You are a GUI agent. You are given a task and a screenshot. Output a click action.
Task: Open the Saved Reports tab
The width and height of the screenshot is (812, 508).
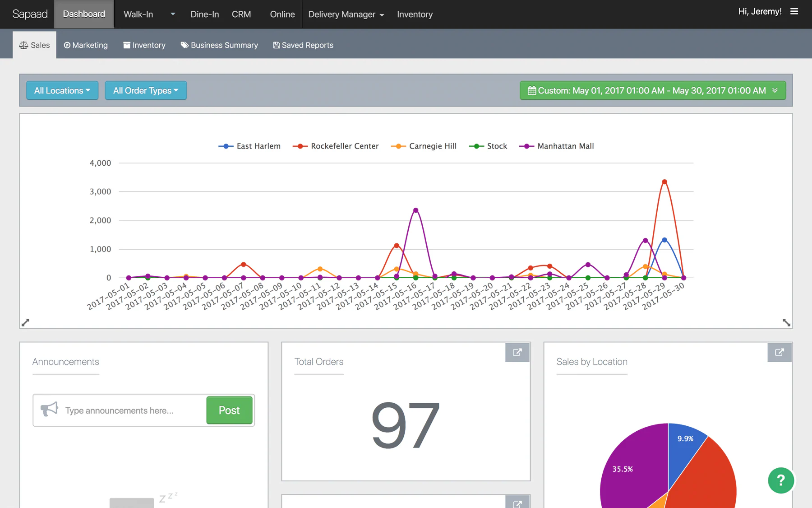coord(303,45)
